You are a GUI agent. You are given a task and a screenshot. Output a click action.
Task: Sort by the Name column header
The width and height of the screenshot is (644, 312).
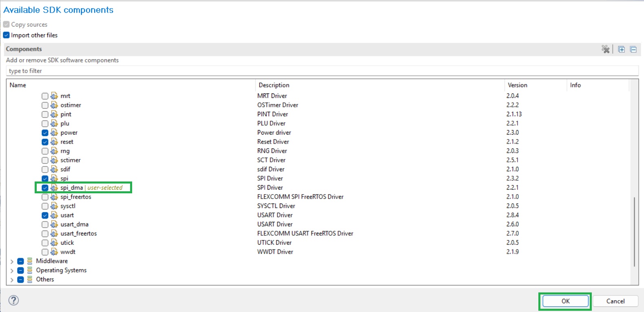pos(131,85)
